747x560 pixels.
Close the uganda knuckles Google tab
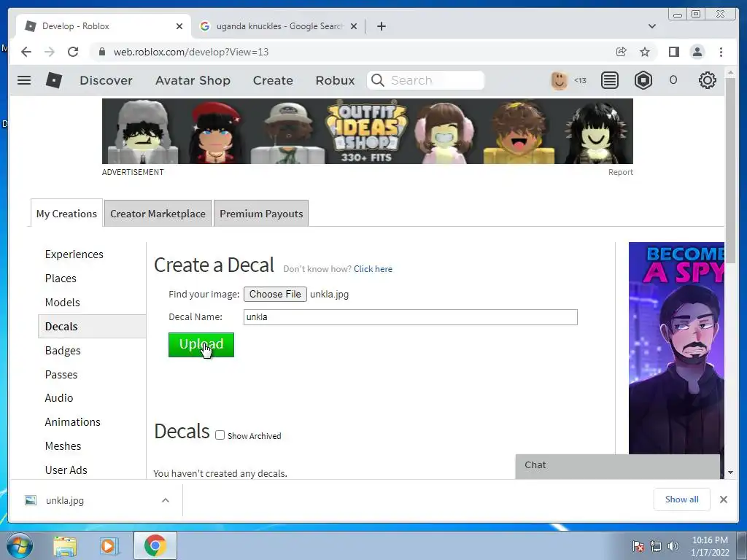click(354, 26)
